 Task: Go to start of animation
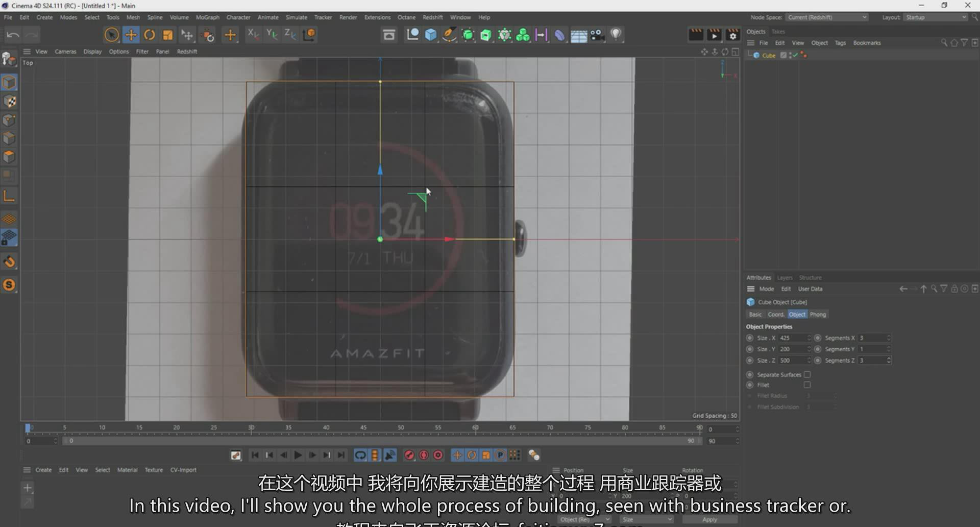pyautogui.click(x=255, y=455)
